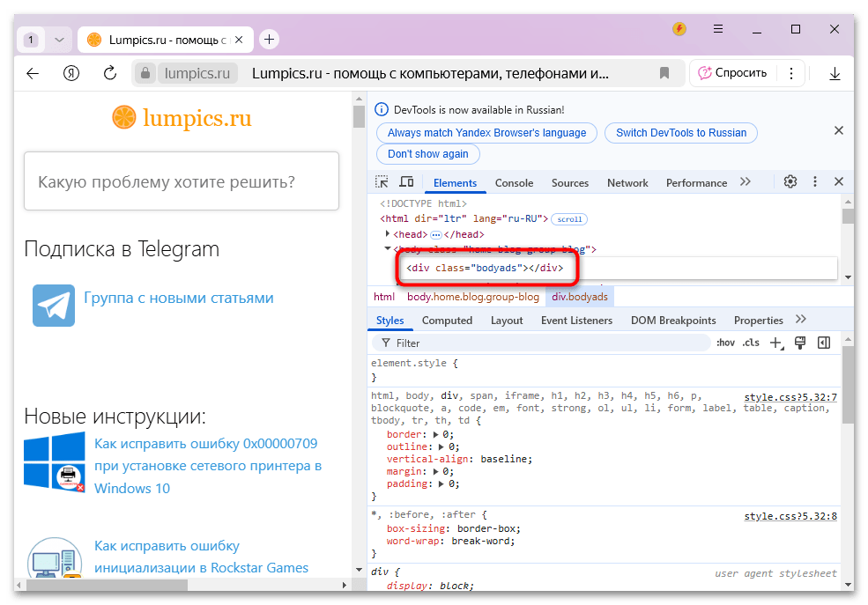
Task: Toggle the device emulation toolbar
Action: 407,181
